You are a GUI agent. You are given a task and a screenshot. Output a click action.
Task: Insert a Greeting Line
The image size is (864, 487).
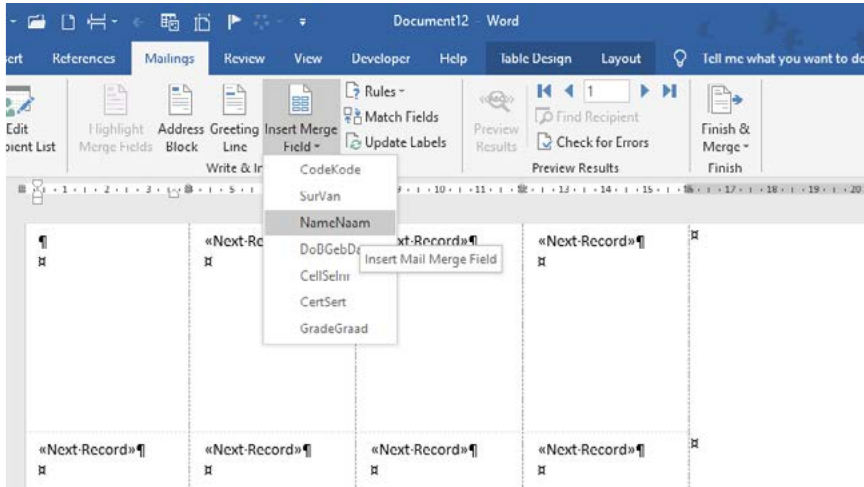coord(234,119)
